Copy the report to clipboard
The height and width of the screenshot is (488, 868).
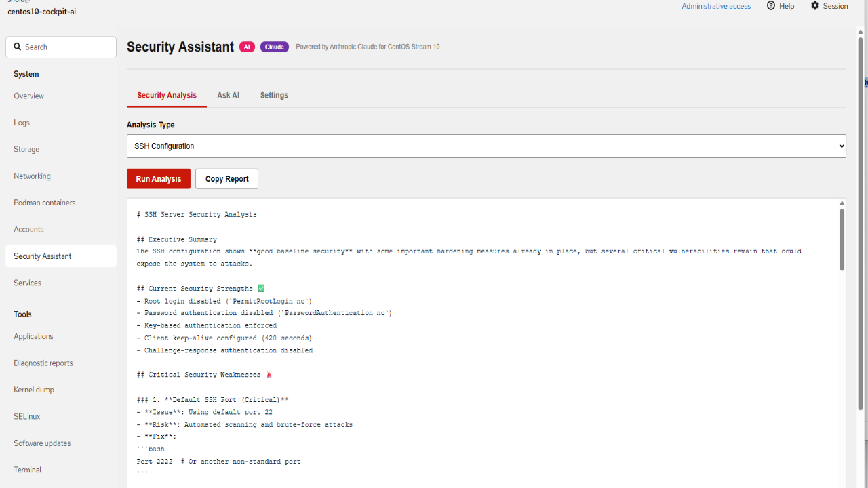pyautogui.click(x=227, y=179)
